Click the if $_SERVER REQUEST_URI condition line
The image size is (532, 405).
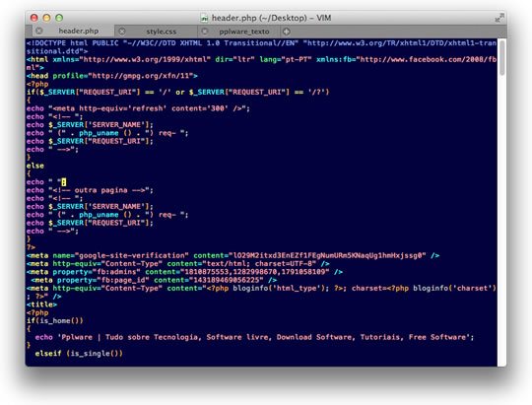pos(177,92)
